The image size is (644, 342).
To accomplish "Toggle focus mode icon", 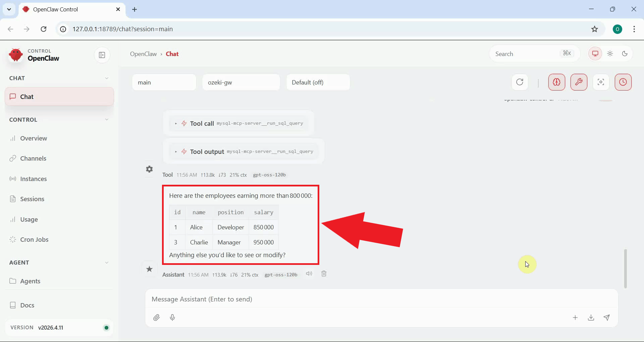I will pos(601,82).
